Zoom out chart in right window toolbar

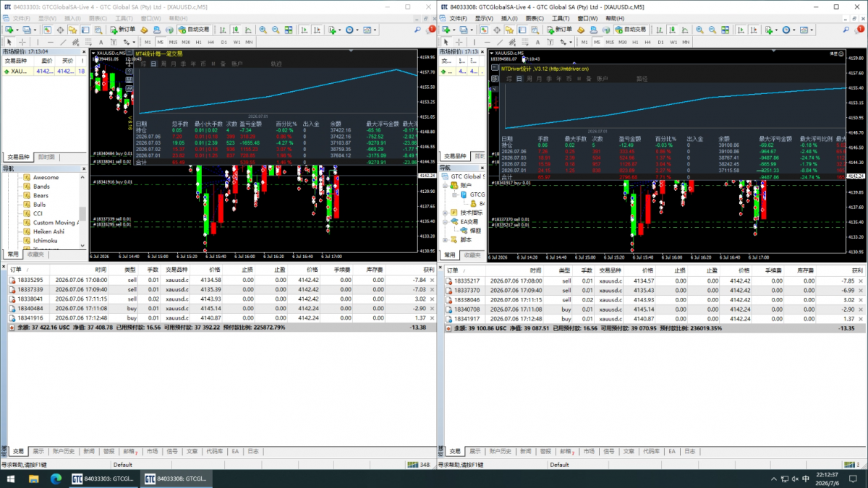[x=712, y=30]
